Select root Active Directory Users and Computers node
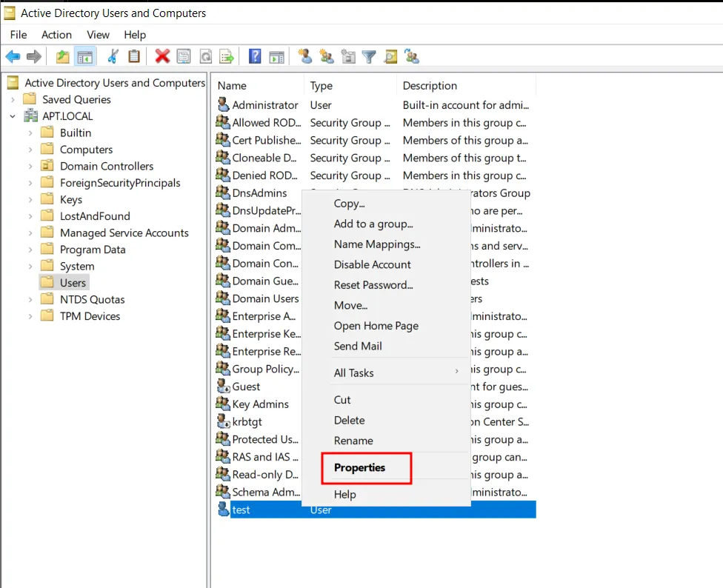 [106, 83]
